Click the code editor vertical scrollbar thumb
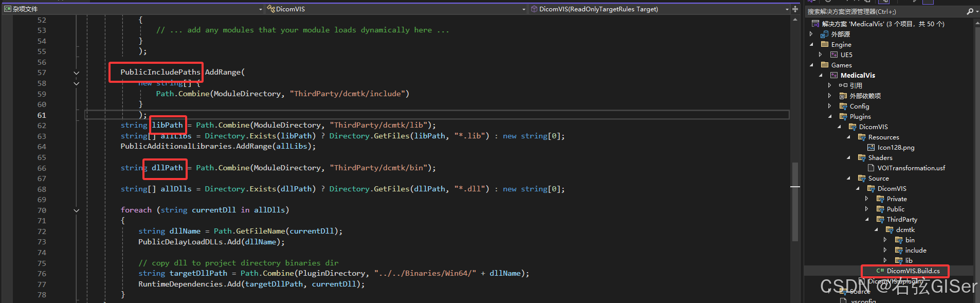The image size is (980, 303). 795,202
